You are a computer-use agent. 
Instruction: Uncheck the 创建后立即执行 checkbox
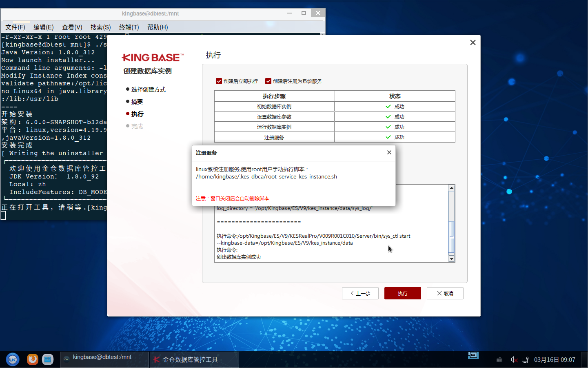[219, 81]
